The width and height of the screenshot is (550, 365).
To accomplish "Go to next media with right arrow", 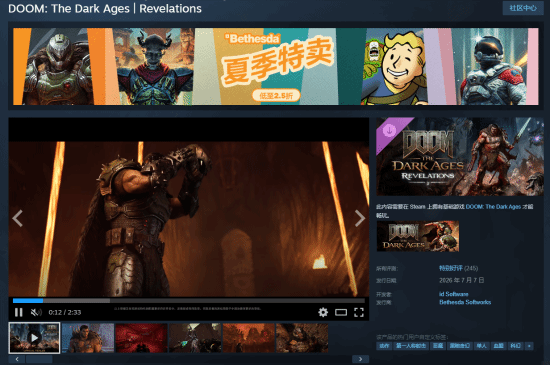I will tap(360, 218).
